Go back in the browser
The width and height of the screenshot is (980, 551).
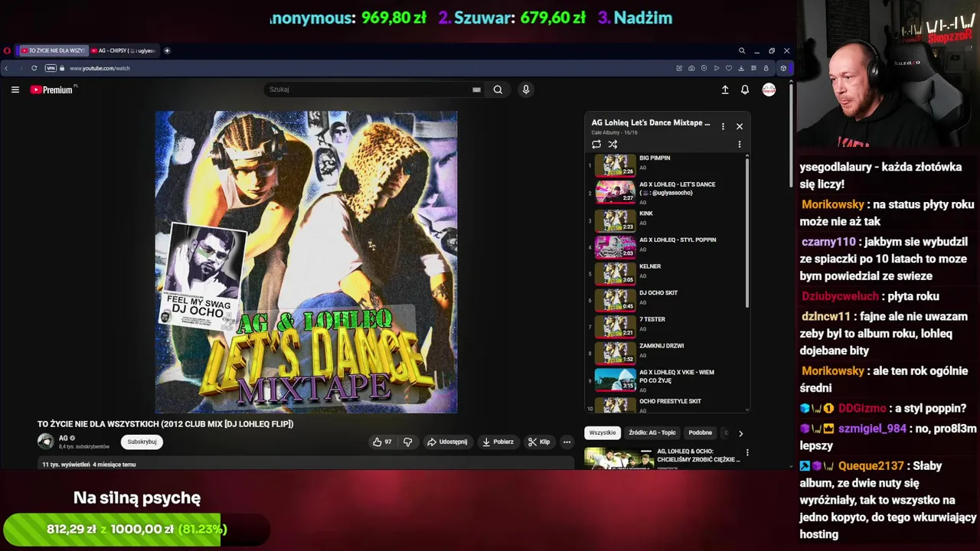click(6, 68)
